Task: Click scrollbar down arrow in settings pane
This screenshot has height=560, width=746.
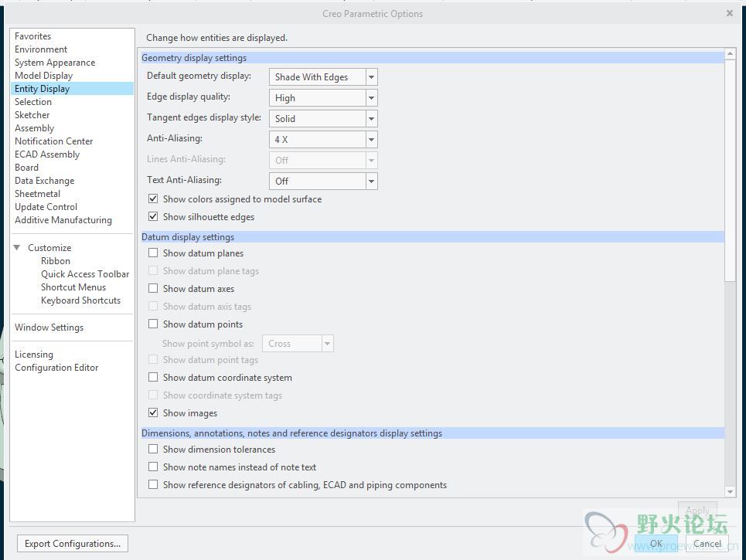Action: pos(730,492)
